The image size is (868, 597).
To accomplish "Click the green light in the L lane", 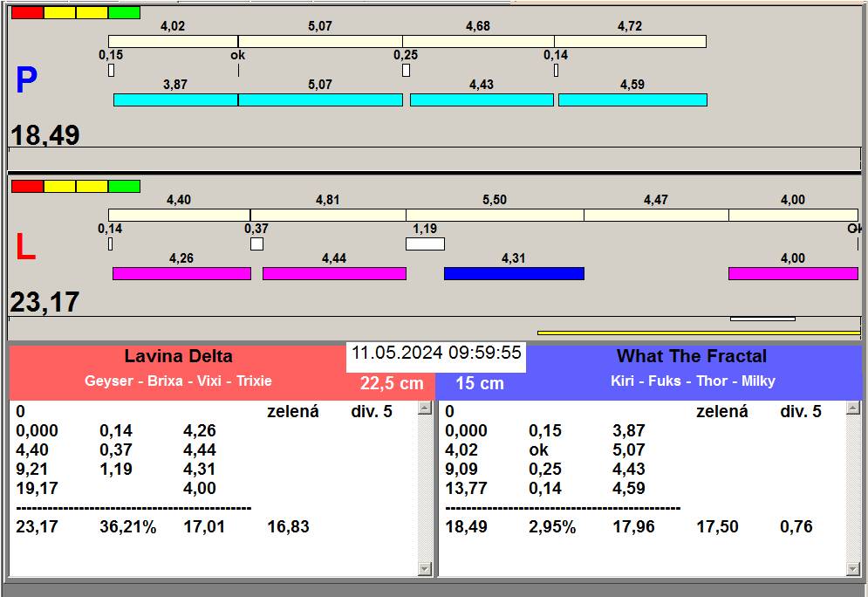I will point(124,186).
